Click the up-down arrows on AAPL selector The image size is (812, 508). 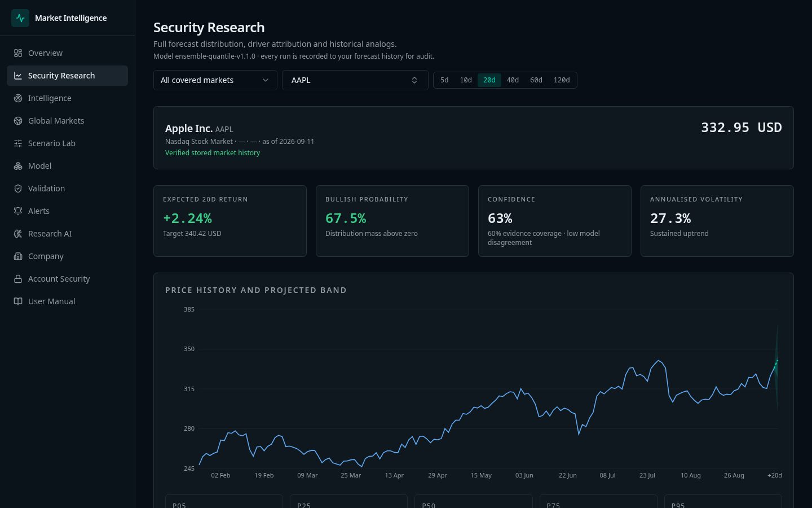(x=414, y=80)
